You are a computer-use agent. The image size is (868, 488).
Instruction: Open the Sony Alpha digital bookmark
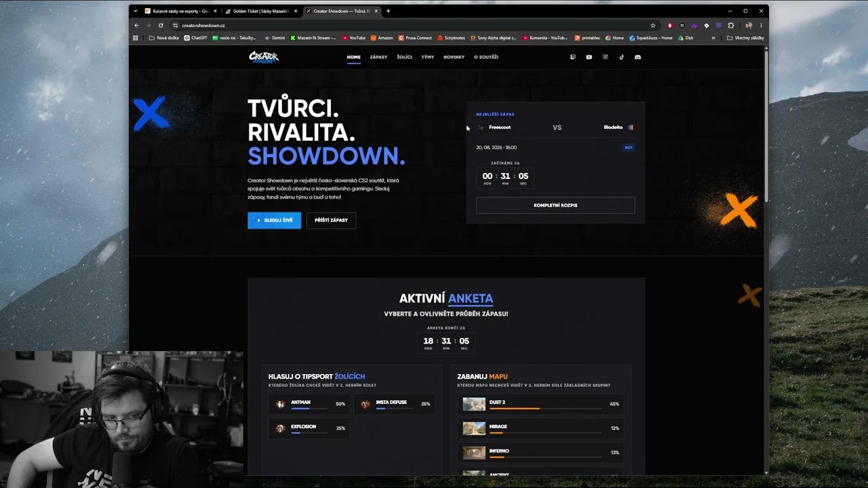click(x=493, y=38)
